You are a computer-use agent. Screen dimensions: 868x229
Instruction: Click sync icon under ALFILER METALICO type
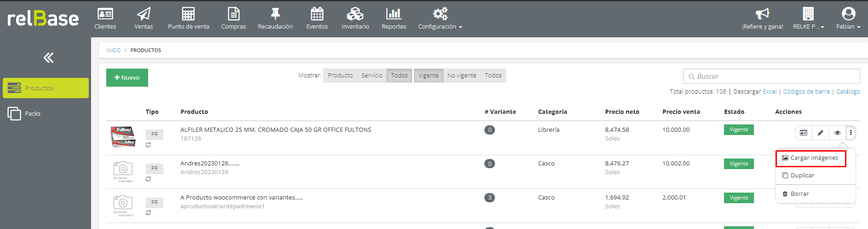pos(148,145)
